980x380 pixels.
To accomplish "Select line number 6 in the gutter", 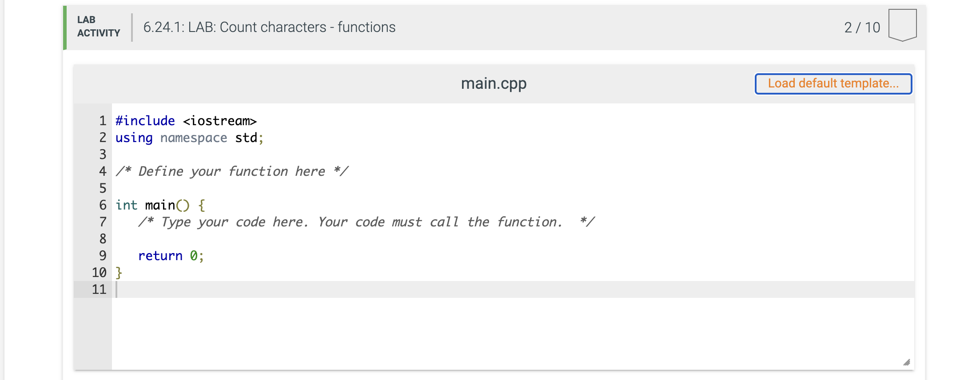I will click(x=103, y=205).
